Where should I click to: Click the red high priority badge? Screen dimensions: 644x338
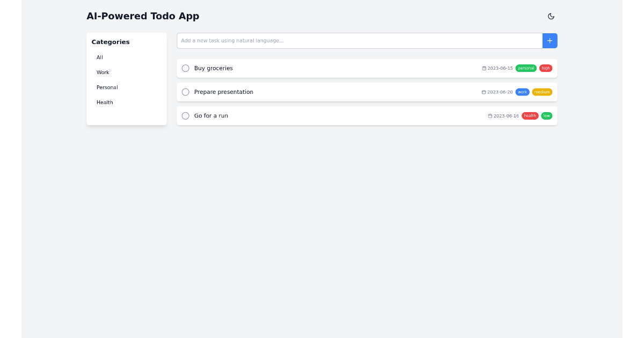pyautogui.click(x=545, y=68)
